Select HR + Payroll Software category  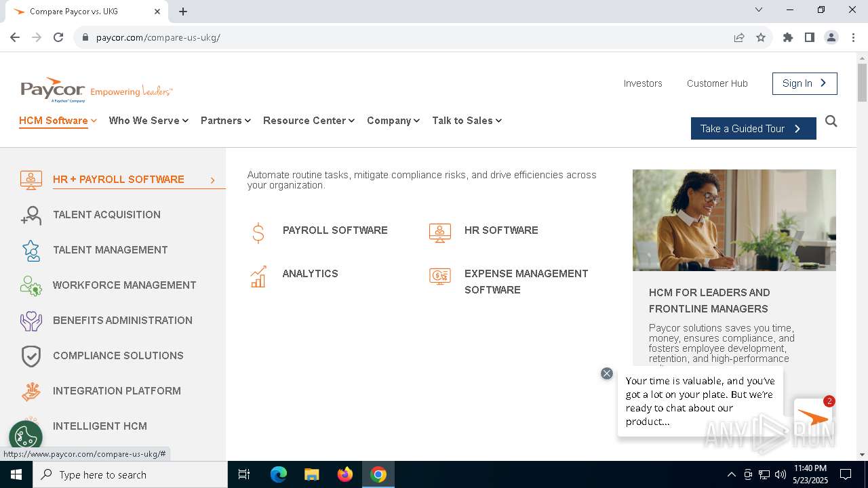(x=119, y=180)
